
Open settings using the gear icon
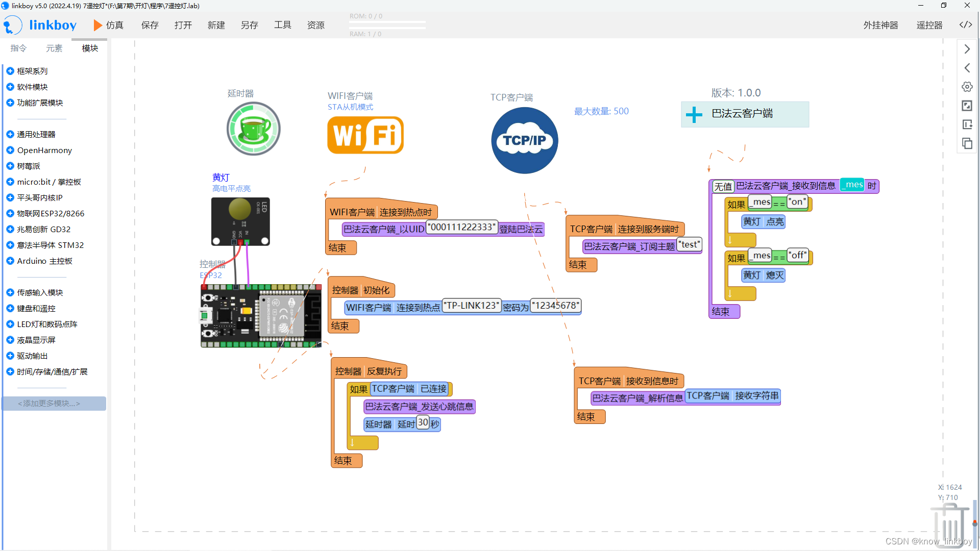967,87
